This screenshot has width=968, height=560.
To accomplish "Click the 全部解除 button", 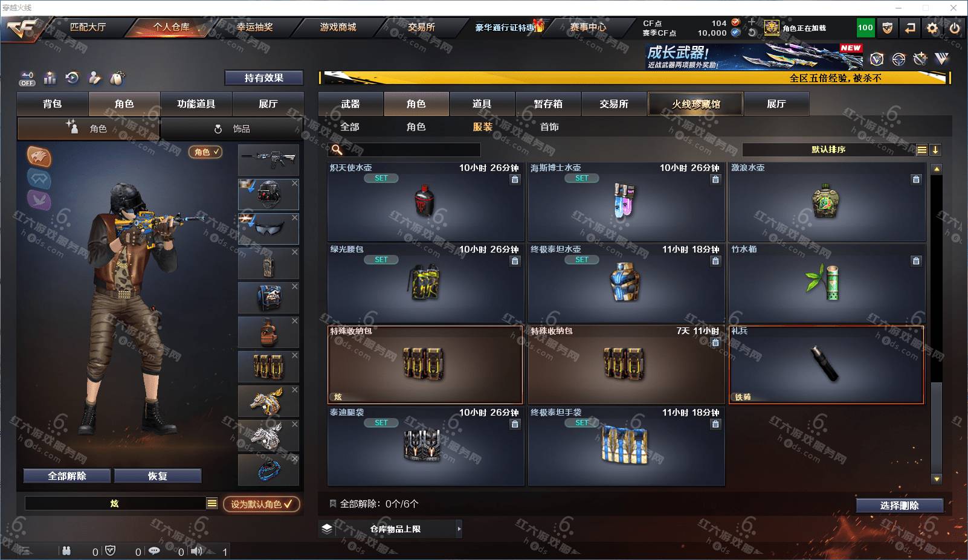I will pos(67,476).
